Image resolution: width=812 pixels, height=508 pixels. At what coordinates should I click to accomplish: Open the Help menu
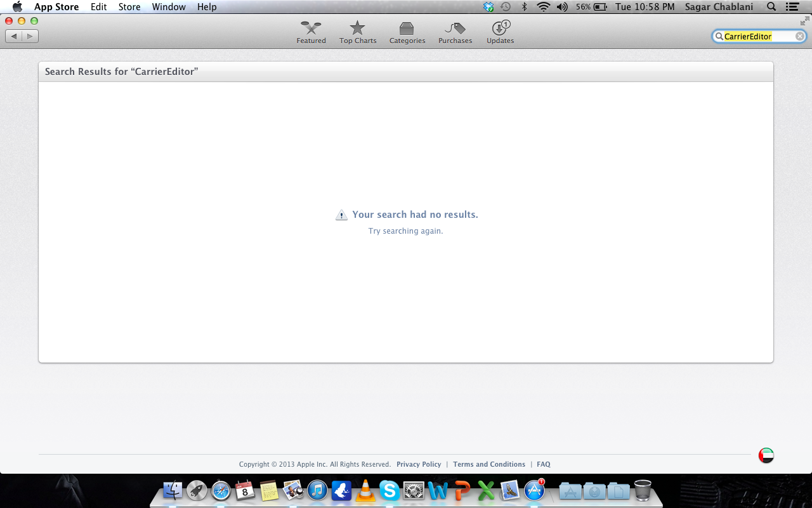pos(207,7)
